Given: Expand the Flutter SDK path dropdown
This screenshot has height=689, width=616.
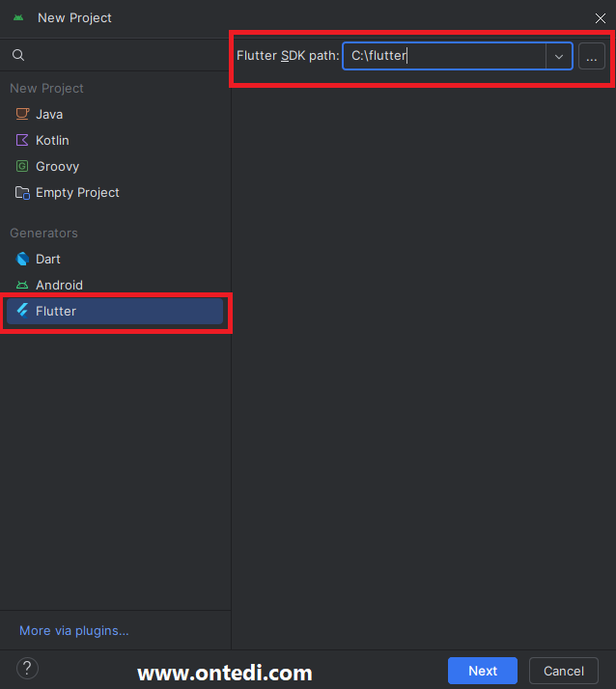Looking at the screenshot, I should [x=559, y=56].
